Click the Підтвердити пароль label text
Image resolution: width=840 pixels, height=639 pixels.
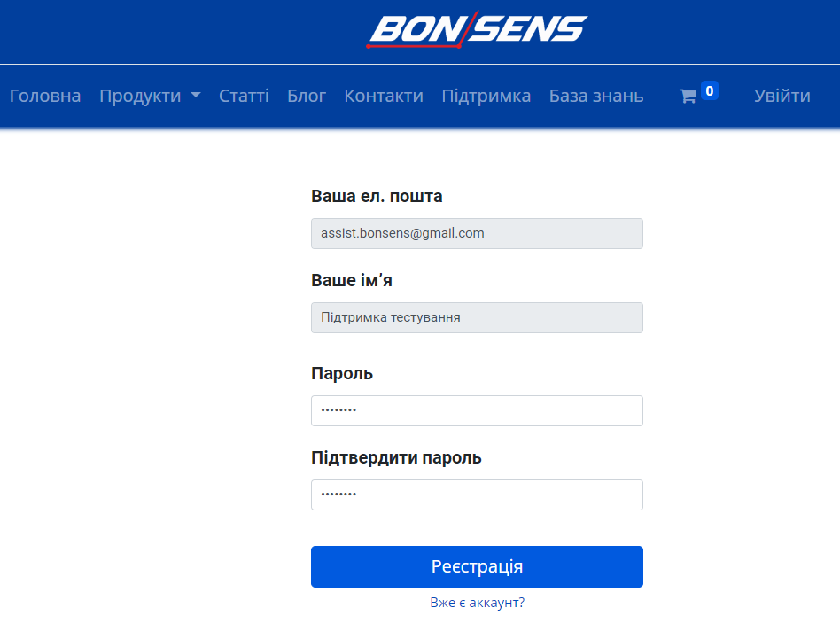click(396, 457)
